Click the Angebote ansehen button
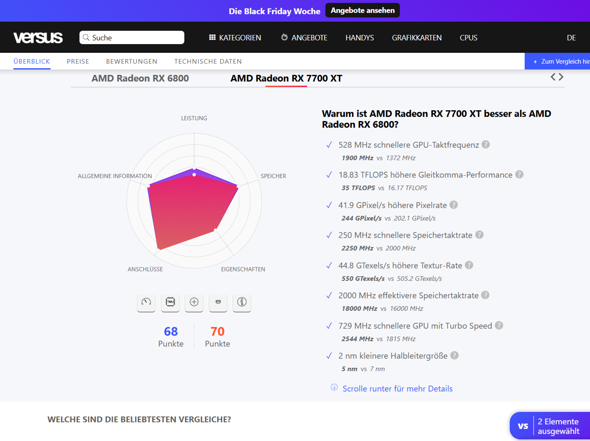This screenshot has height=441, width=590. [362, 11]
